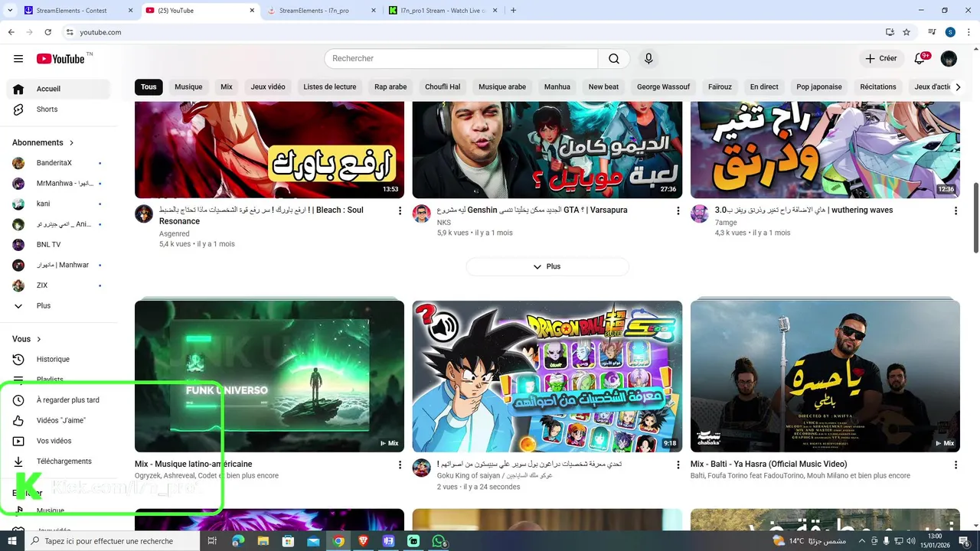The height and width of the screenshot is (551, 980).
Task: Click the 7amge channel avatar
Action: (x=700, y=214)
